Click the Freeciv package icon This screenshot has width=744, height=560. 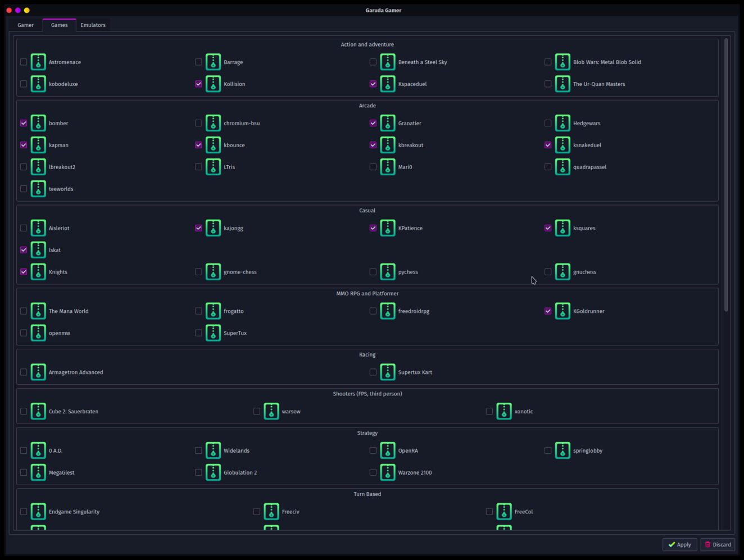[271, 512]
